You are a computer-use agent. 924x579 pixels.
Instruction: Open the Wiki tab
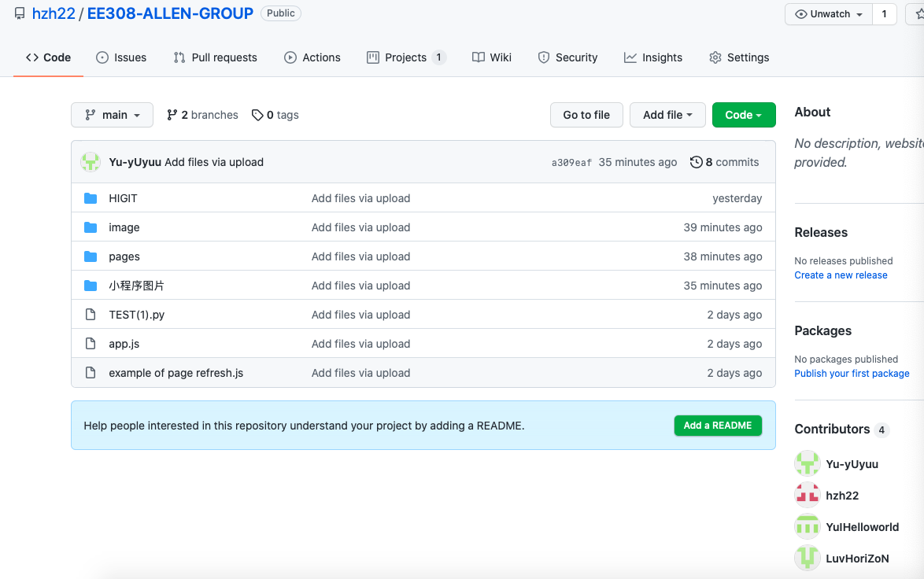[491, 57]
